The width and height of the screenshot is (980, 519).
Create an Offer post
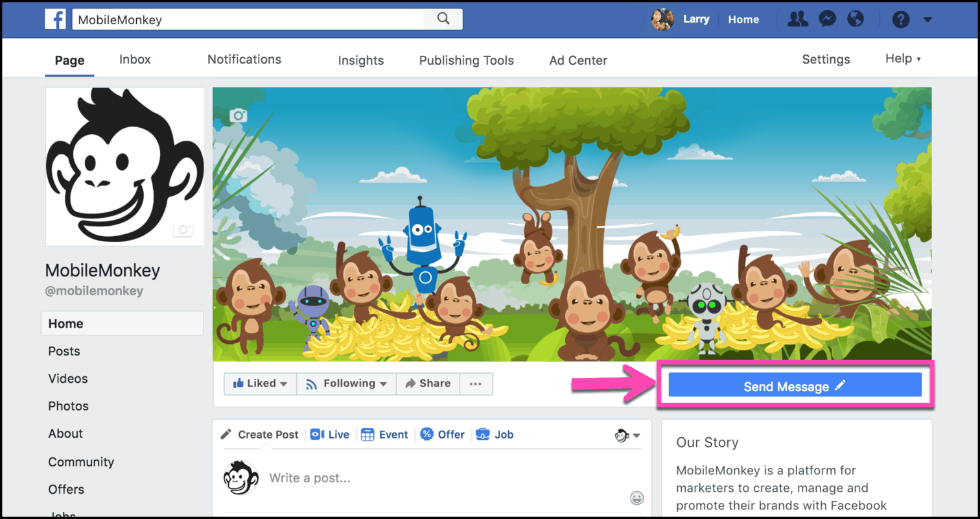point(443,435)
